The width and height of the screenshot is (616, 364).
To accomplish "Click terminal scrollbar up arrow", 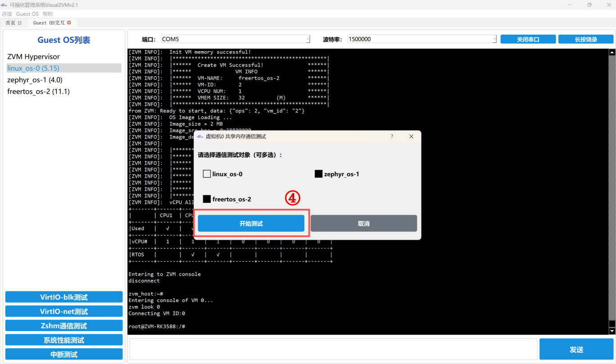I will click(x=612, y=52).
